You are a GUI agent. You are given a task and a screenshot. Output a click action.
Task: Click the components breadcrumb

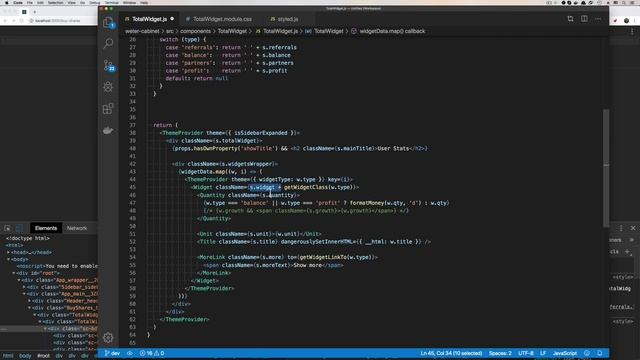pyautogui.click(x=196, y=31)
